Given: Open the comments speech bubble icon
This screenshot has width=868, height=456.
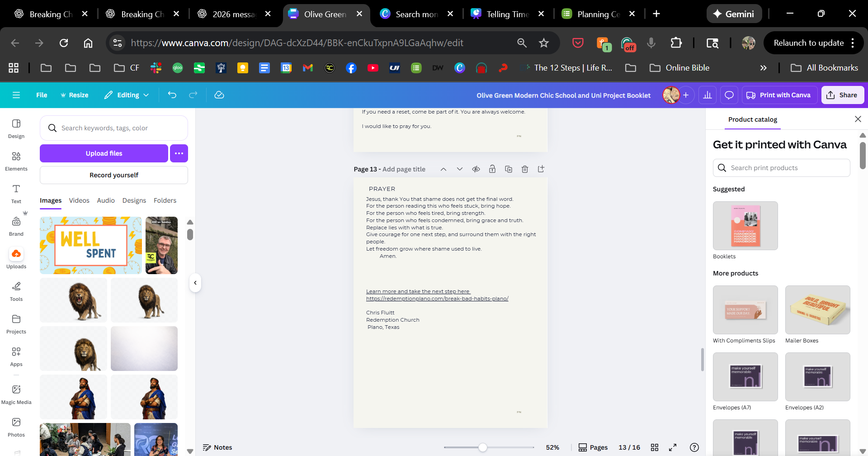Looking at the screenshot, I should point(729,95).
